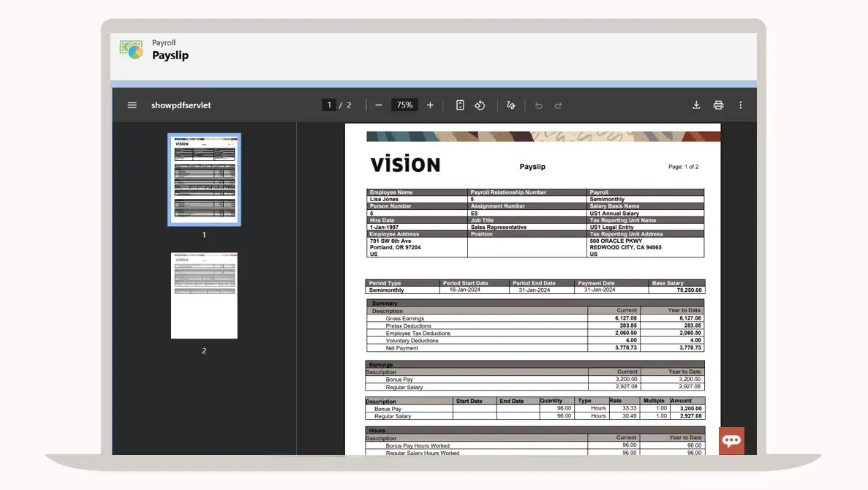The width and height of the screenshot is (868, 490).
Task: Click the zoom in plus button
Action: pyautogui.click(x=430, y=105)
